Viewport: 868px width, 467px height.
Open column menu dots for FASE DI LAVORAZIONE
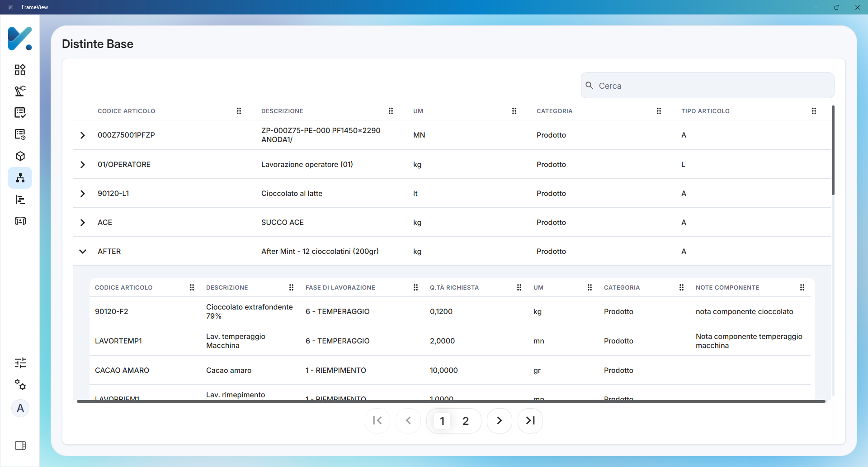tap(415, 287)
